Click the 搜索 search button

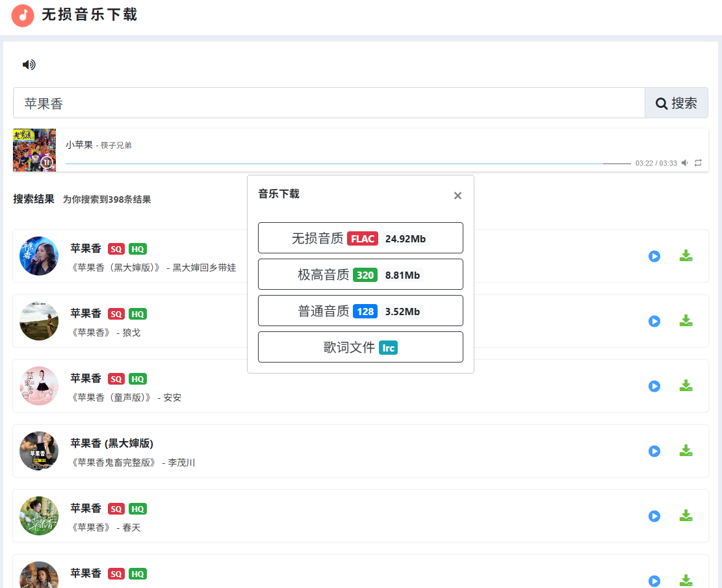[676, 103]
